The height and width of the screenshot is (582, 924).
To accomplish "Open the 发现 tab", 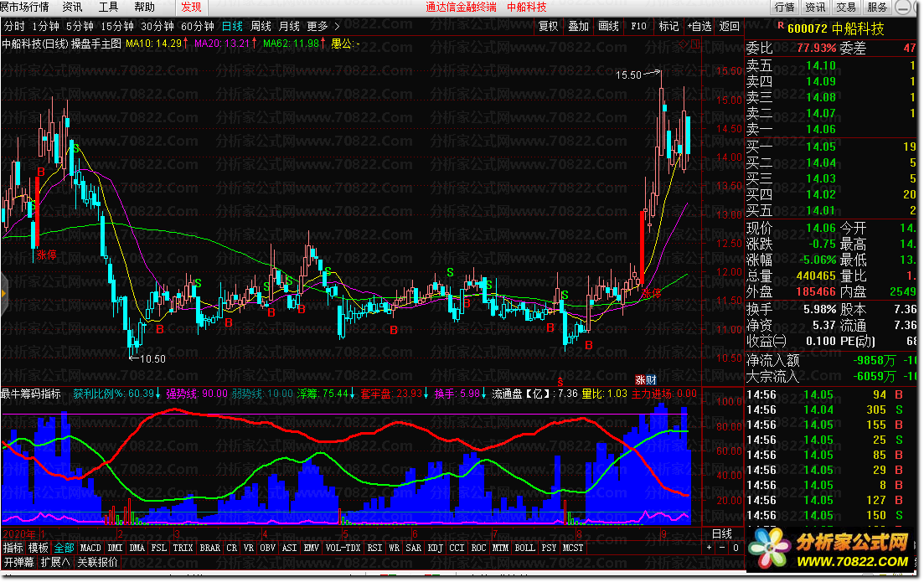I will pos(191,7).
